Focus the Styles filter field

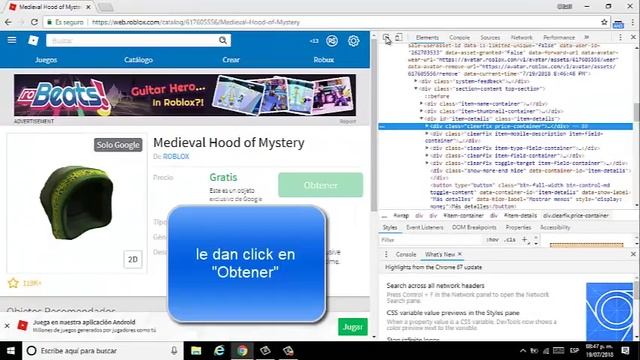pyautogui.click(x=431, y=240)
